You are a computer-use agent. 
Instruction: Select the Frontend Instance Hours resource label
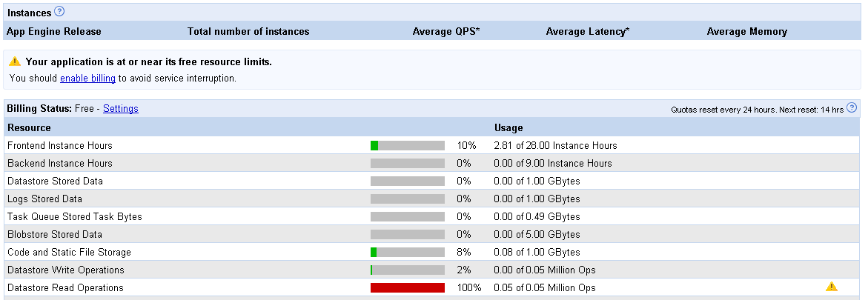tap(60, 146)
